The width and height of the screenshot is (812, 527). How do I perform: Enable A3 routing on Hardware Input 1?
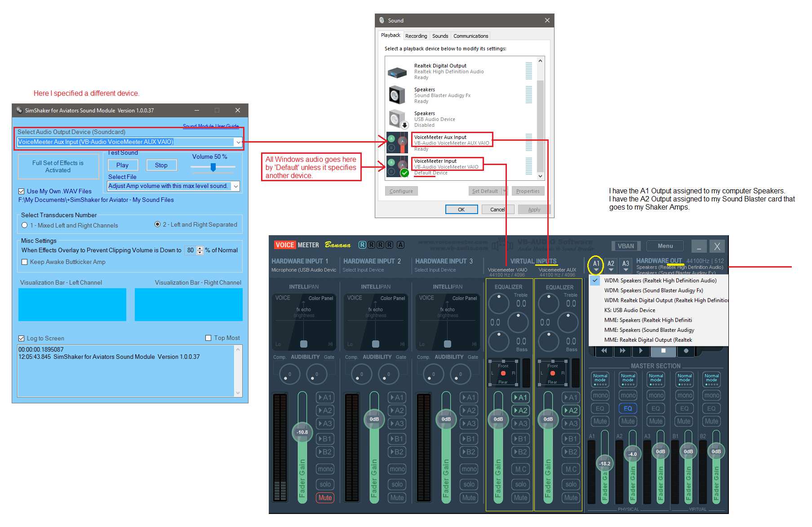pyautogui.click(x=325, y=424)
